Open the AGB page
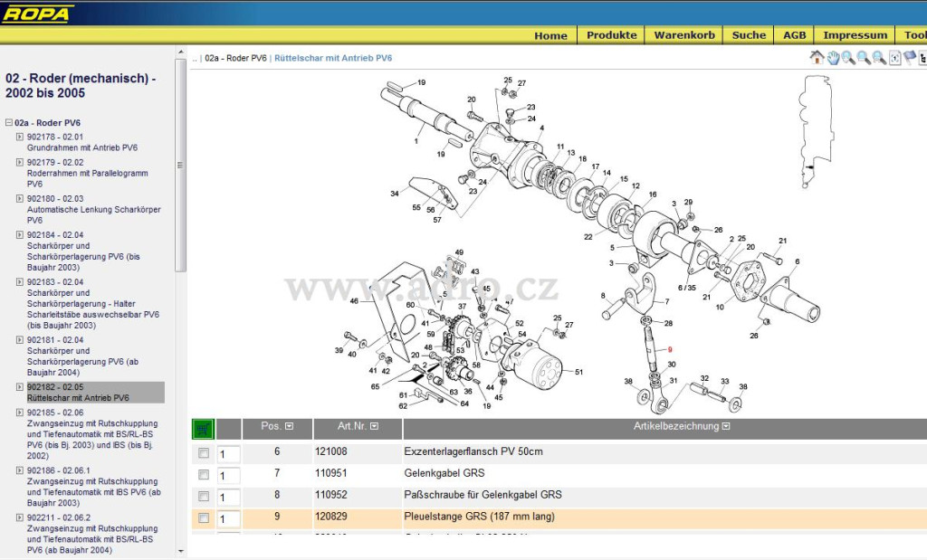Screen dimensions: 927x560 pos(794,35)
